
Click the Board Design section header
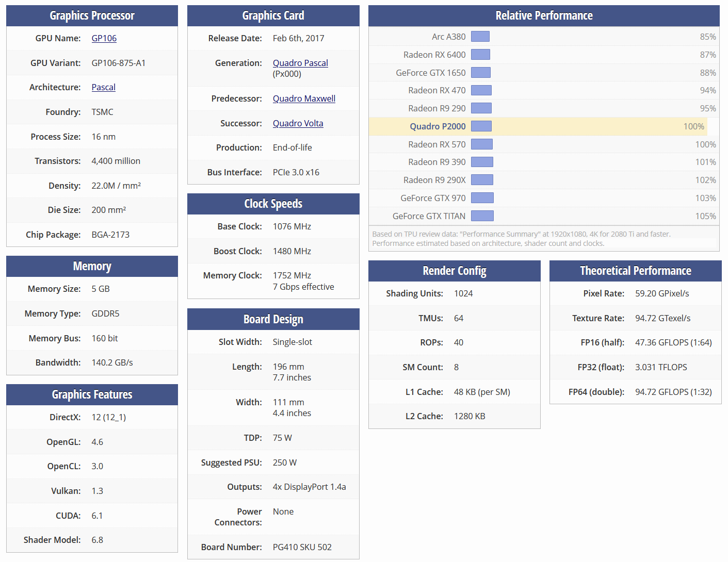(273, 319)
